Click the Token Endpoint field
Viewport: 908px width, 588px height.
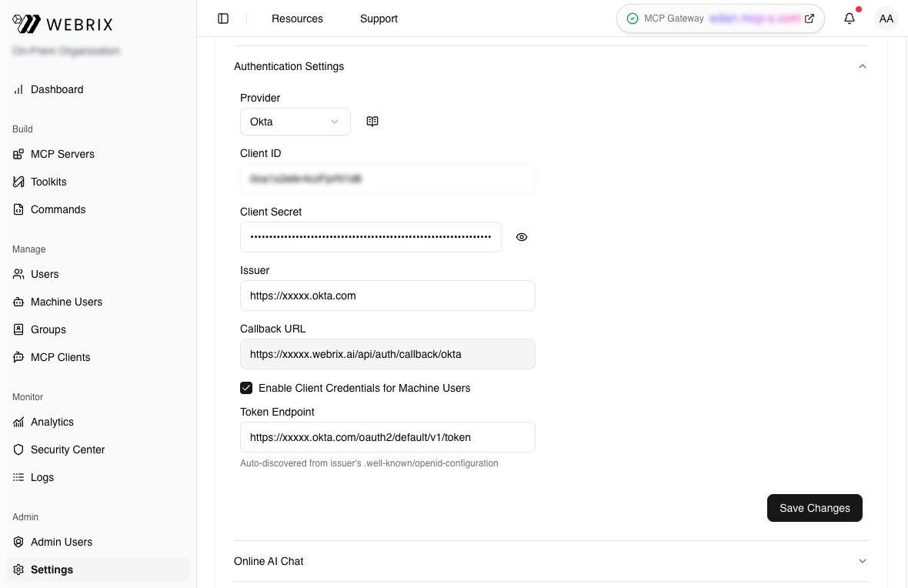[387, 437]
